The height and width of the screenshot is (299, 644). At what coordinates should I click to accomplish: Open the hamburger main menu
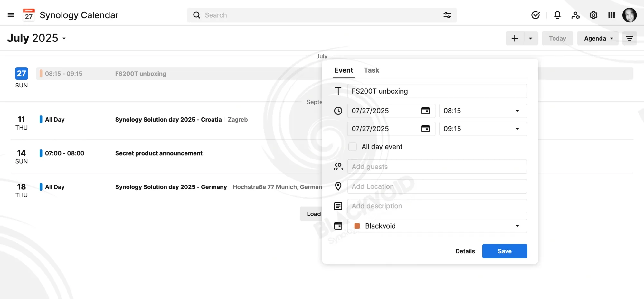11,15
